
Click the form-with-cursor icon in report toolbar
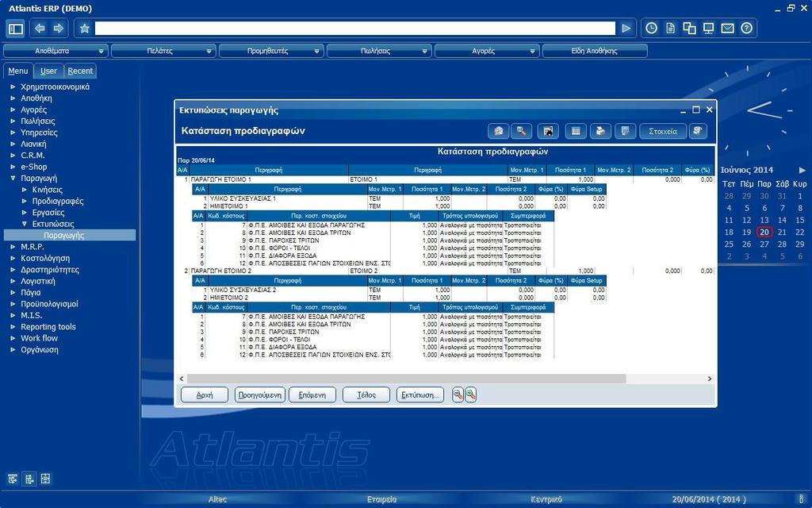point(548,131)
